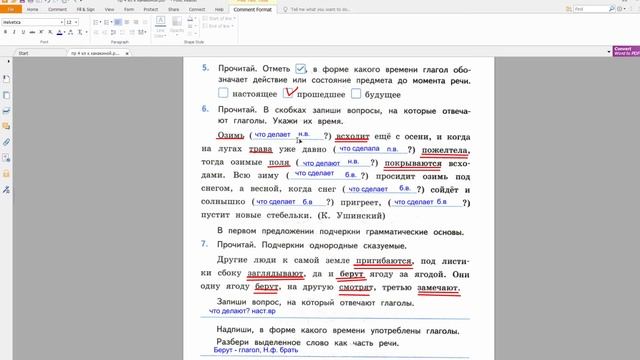Click the sample checked box after Отметь
This screenshot has width=640, height=360.
click(300, 69)
